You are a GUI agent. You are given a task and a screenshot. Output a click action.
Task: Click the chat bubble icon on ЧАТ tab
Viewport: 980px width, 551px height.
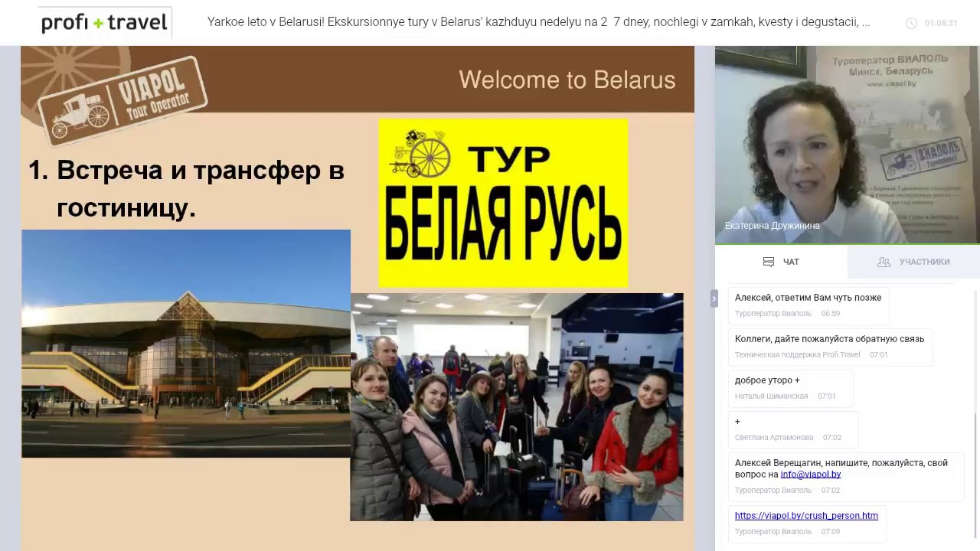(769, 262)
